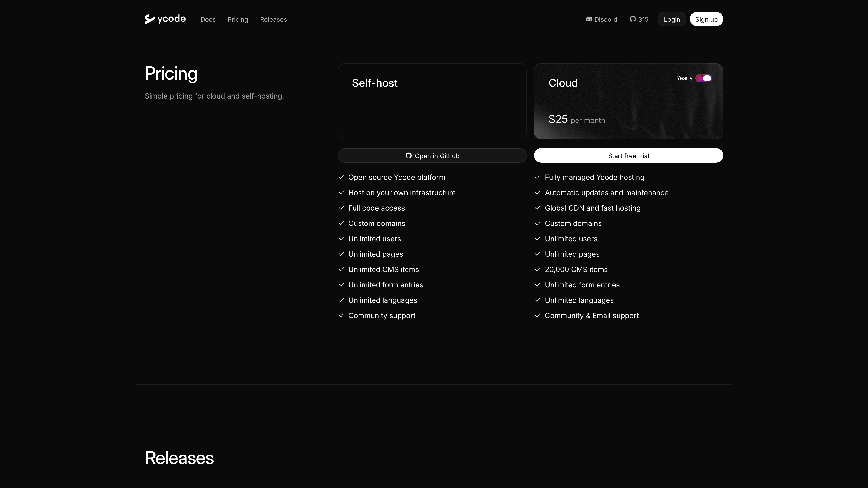Image resolution: width=868 pixels, height=488 pixels.
Task: Toggle the Yearly billing switch
Action: coord(704,78)
